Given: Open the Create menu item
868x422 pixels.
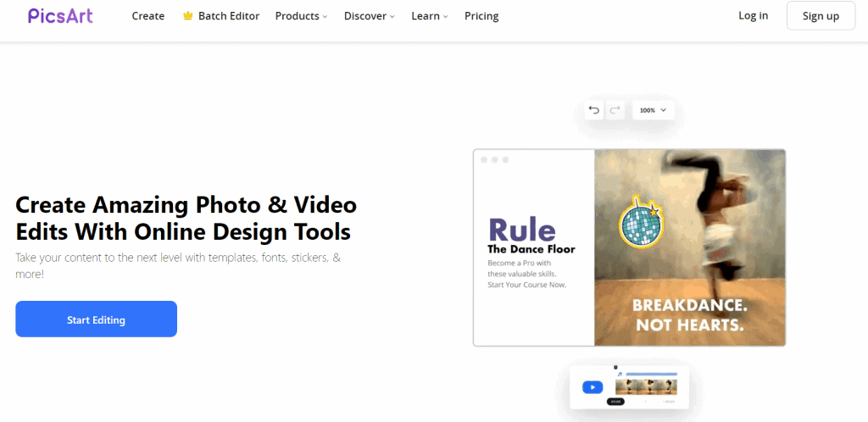Looking at the screenshot, I should (x=148, y=16).
